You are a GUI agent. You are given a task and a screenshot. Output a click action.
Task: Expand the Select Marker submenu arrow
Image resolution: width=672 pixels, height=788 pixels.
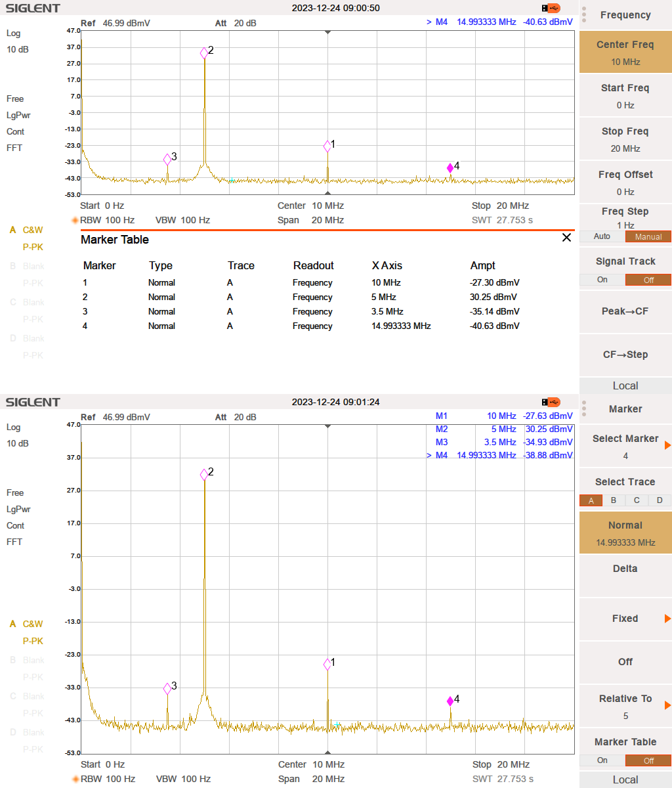667,445
